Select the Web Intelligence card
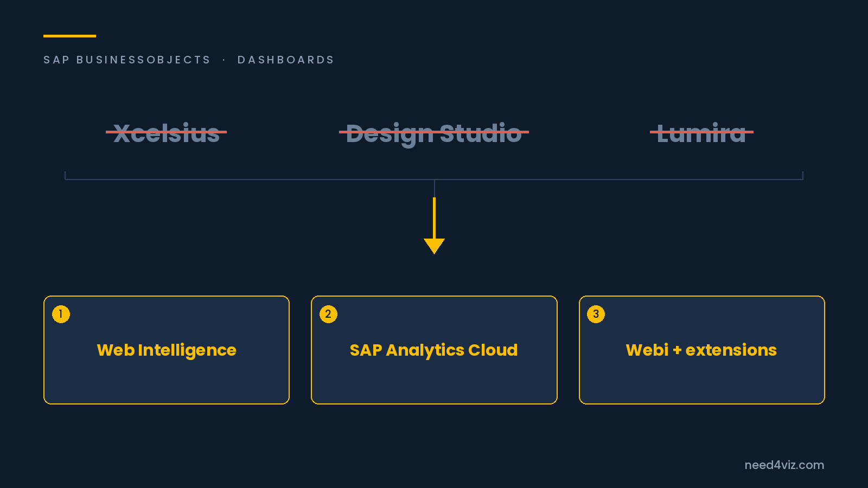The height and width of the screenshot is (488, 868). click(x=167, y=350)
